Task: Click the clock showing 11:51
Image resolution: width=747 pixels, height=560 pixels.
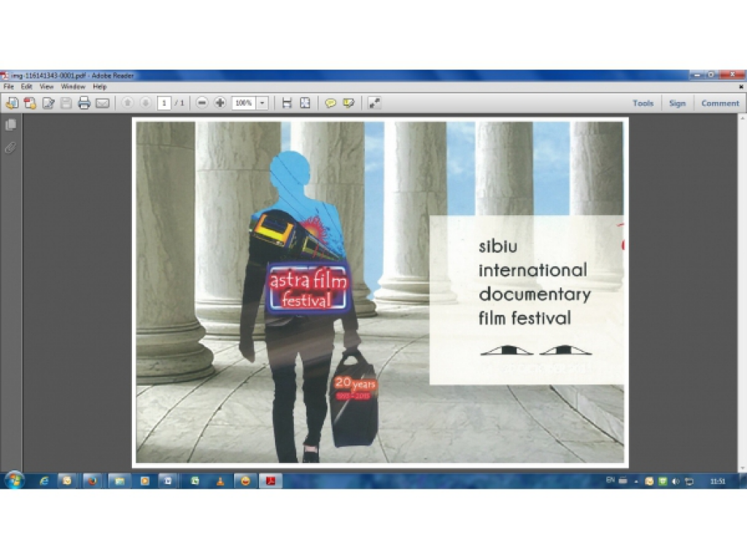Action: pyautogui.click(x=718, y=481)
